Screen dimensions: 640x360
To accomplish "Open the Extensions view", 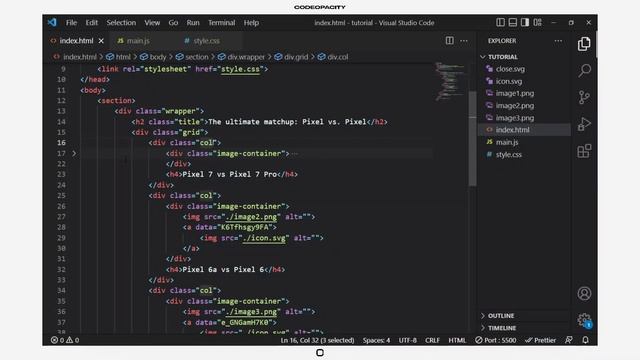I will (584, 151).
